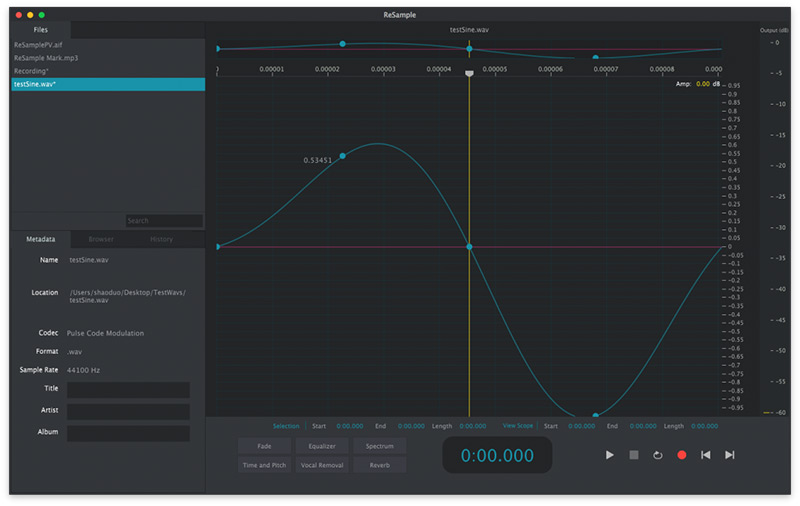
Task: Select the waveform point labeled 0.53451
Action: (x=343, y=156)
